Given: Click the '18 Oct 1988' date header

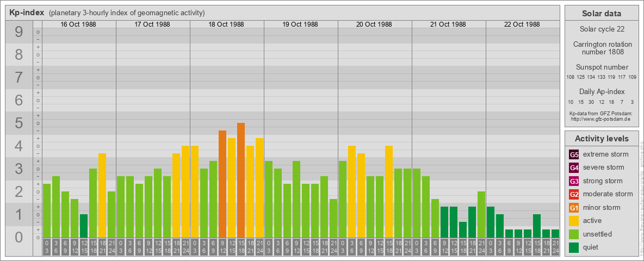Looking at the screenshot, I should [226, 24].
